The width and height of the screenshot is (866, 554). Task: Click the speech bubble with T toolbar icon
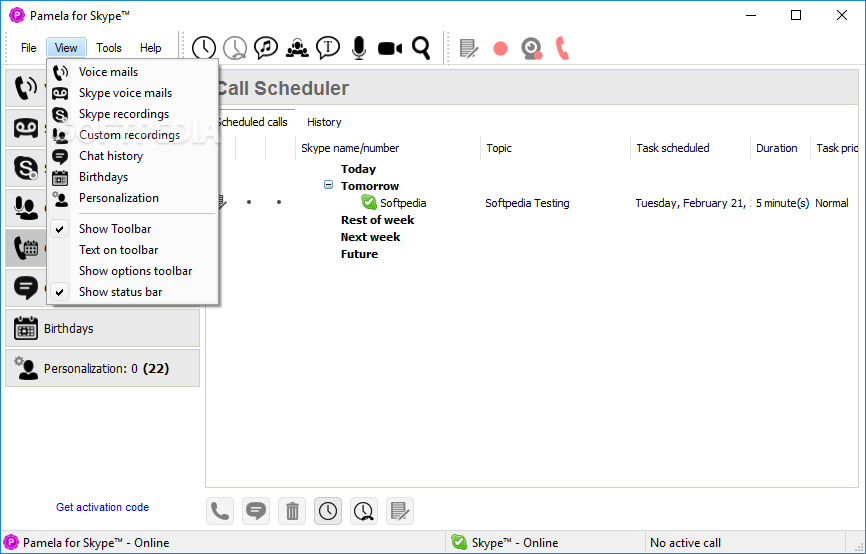coord(328,48)
